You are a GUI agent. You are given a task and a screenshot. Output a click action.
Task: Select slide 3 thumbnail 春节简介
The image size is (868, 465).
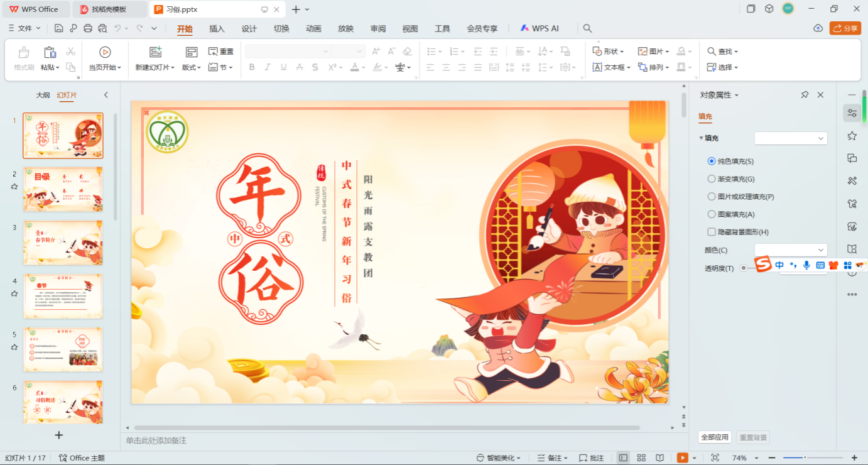(63, 243)
